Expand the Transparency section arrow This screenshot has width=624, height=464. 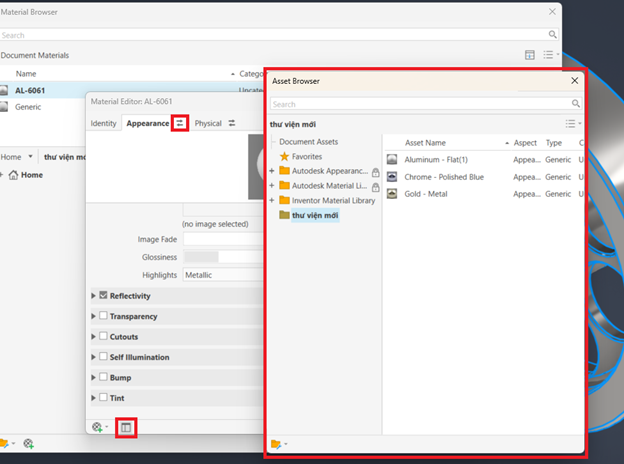click(x=94, y=316)
